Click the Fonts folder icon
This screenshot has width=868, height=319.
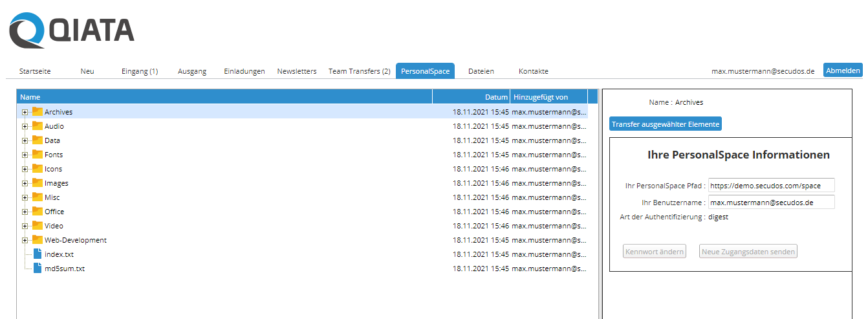pos(38,155)
